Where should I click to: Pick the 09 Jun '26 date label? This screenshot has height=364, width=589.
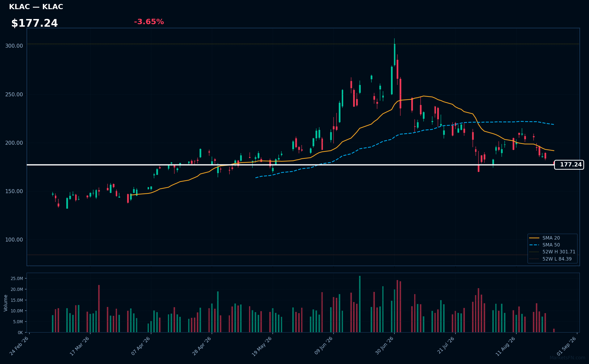(x=323, y=346)
